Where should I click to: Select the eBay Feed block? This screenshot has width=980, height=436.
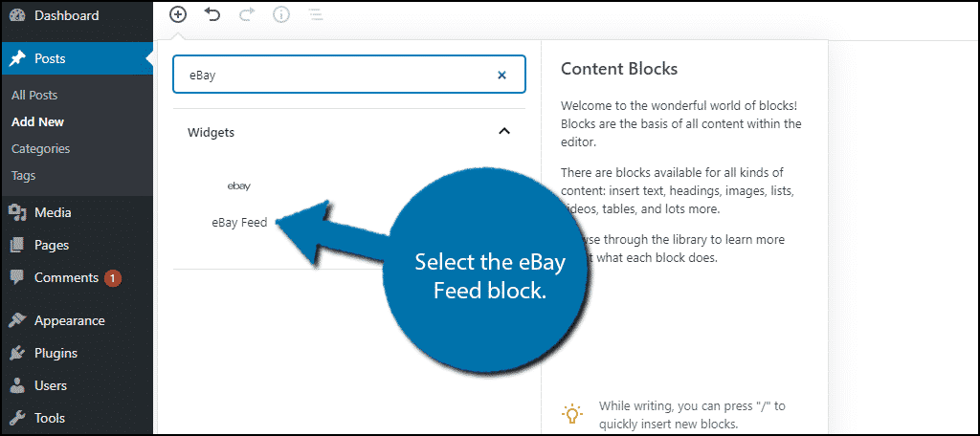pyautogui.click(x=239, y=205)
